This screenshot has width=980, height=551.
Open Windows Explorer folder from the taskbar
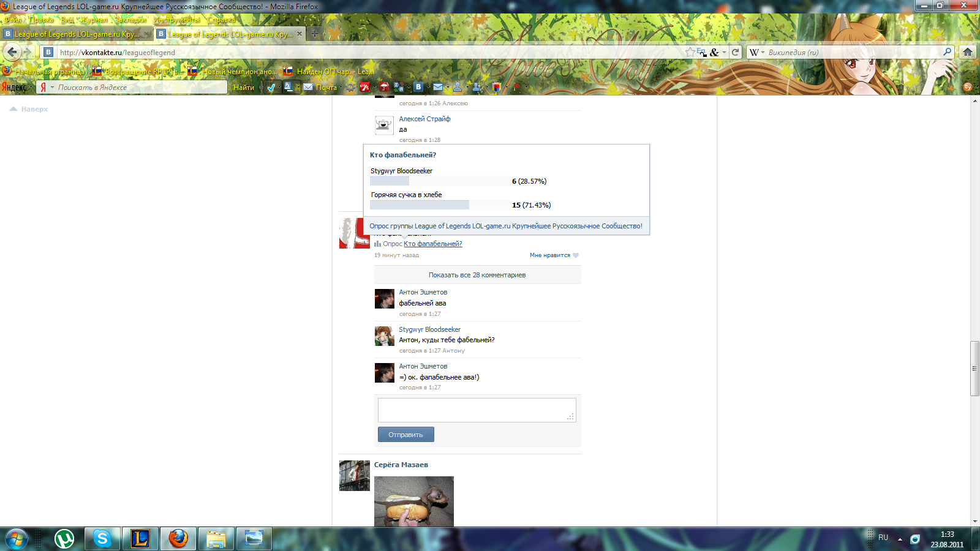click(x=216, y=539)
